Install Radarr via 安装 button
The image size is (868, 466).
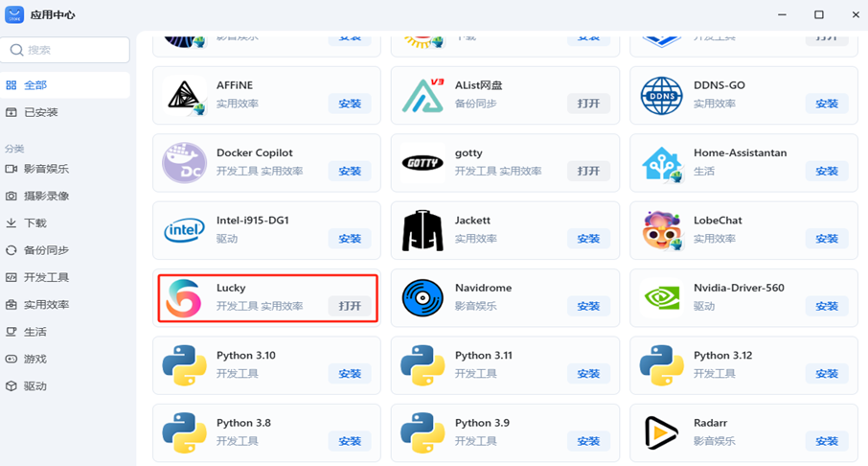point(827,441)
